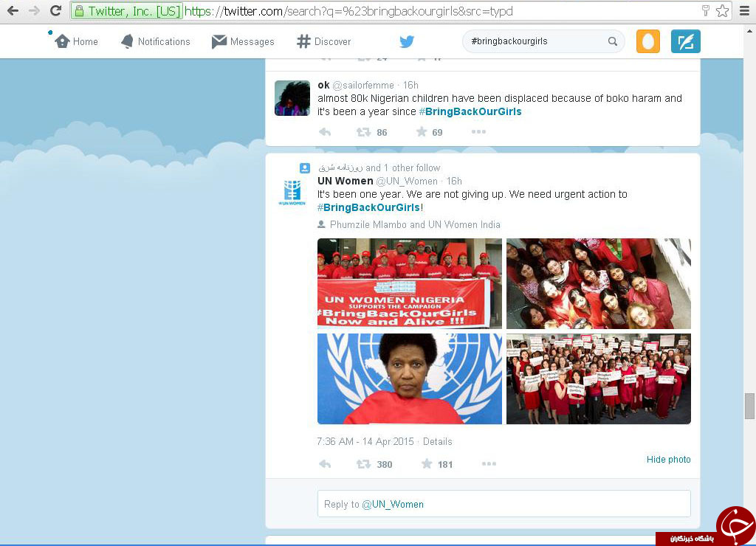This screenshot has width=756, height=546.
Task: Open large crowd holding signs photo
Action: pyautogui.click(x=598, y=379)
